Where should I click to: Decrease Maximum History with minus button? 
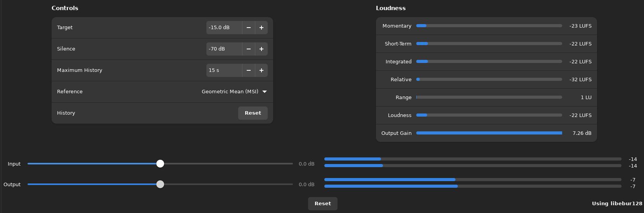249,70
